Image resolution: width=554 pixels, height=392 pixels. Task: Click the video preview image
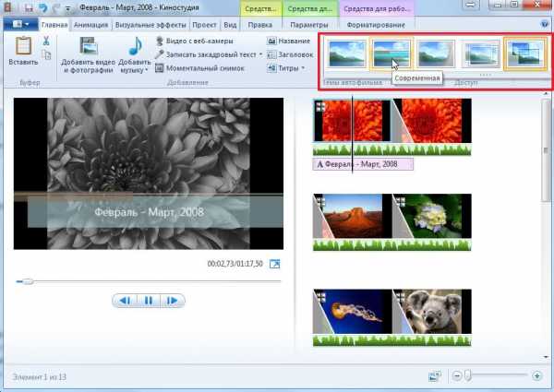149,173
